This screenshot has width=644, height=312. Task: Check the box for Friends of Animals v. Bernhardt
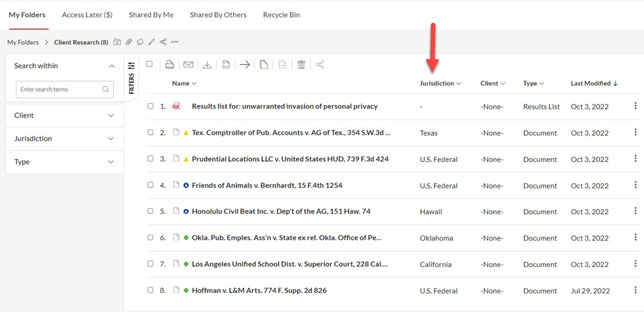tap(151, 185)
